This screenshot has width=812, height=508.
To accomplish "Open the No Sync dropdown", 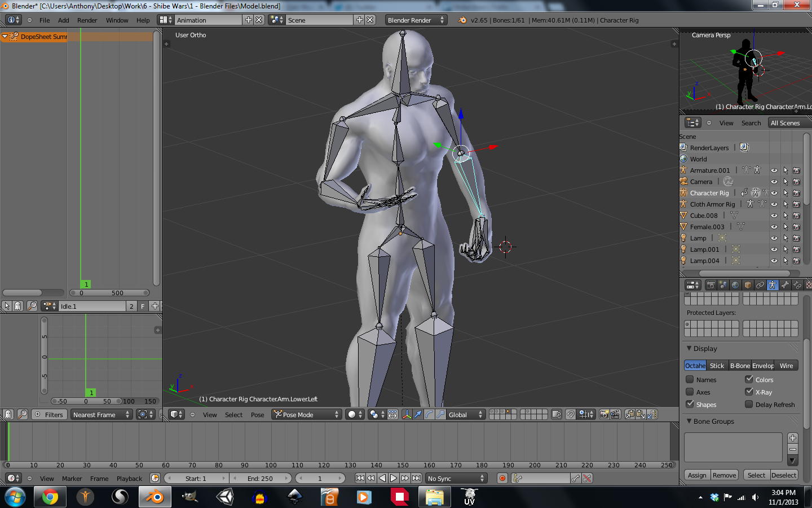I will point(456,478).
